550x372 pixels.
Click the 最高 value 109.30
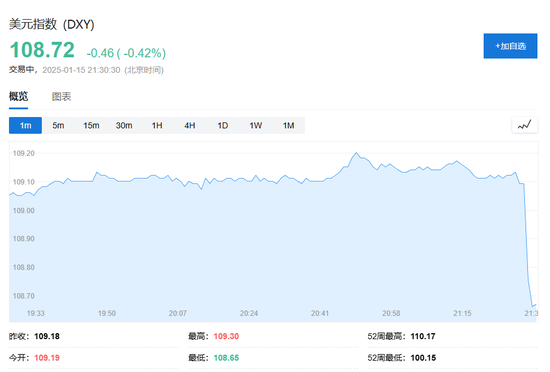tap(226, 336)
